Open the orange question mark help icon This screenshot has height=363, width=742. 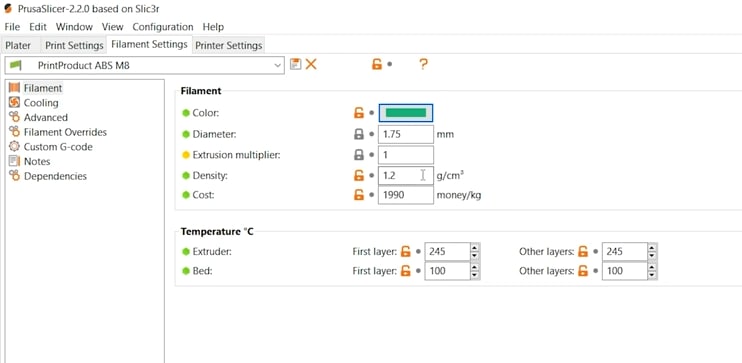click(424, 64)
